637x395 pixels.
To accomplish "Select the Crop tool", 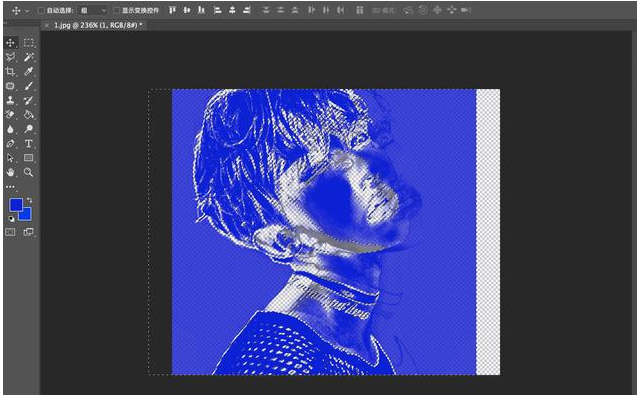I will (x=10, y=72).
